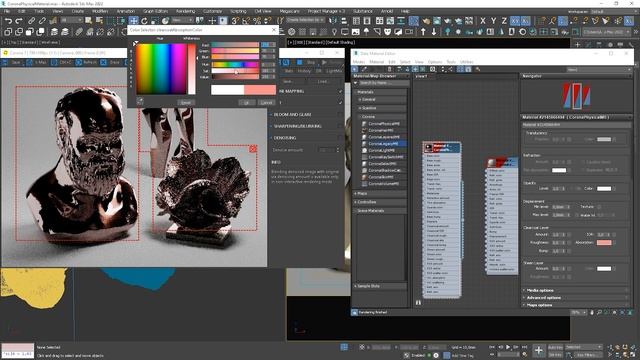
Task: Click the Sheen Layer white color swatch
Action: click(x=604, y=269)
